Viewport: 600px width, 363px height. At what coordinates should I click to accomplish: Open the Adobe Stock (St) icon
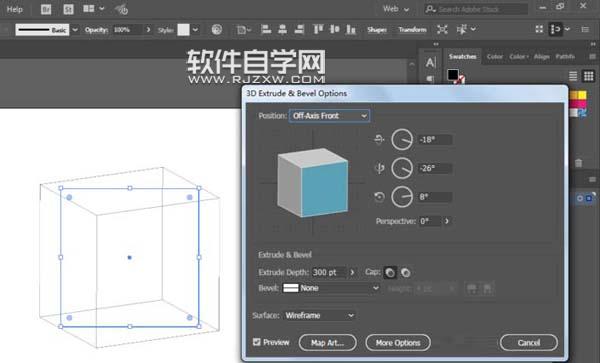tap(68, 9)
